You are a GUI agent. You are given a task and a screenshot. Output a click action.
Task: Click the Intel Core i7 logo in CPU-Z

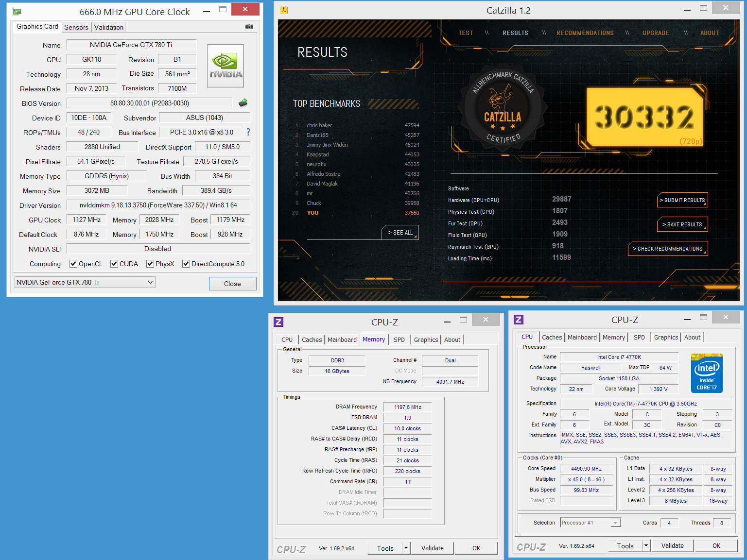click(x=707, y=373)
